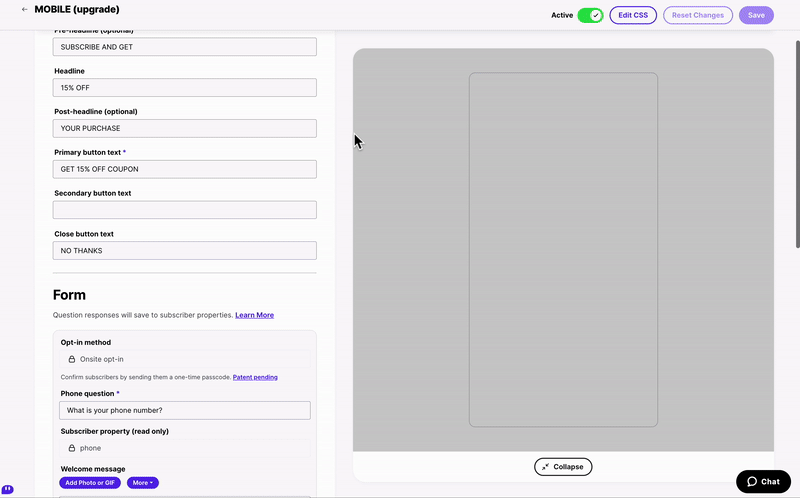Viewport: 800px width, 498px height.
Task: Open the Patent pending link
Action: pyautogui.click(x=255, y=378)
